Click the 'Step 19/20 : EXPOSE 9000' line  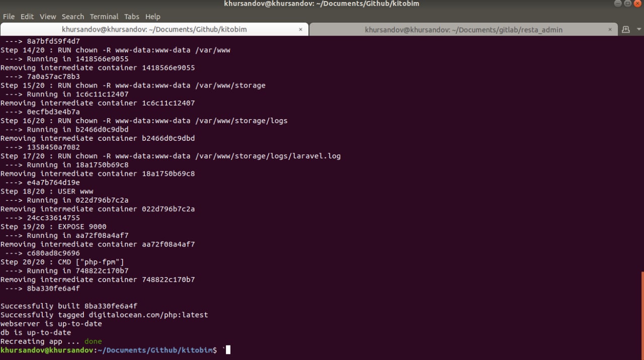[53, 226]
